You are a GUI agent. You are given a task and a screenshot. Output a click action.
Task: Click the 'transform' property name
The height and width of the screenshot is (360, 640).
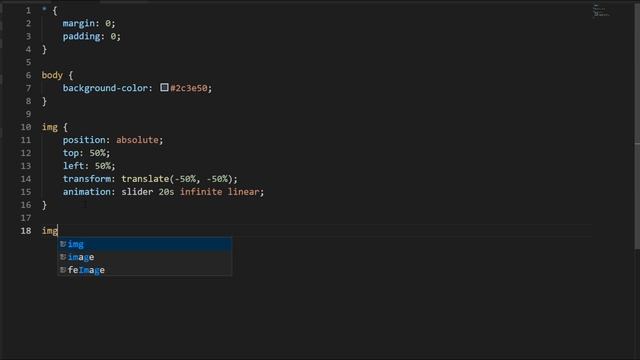click(87, 179)
